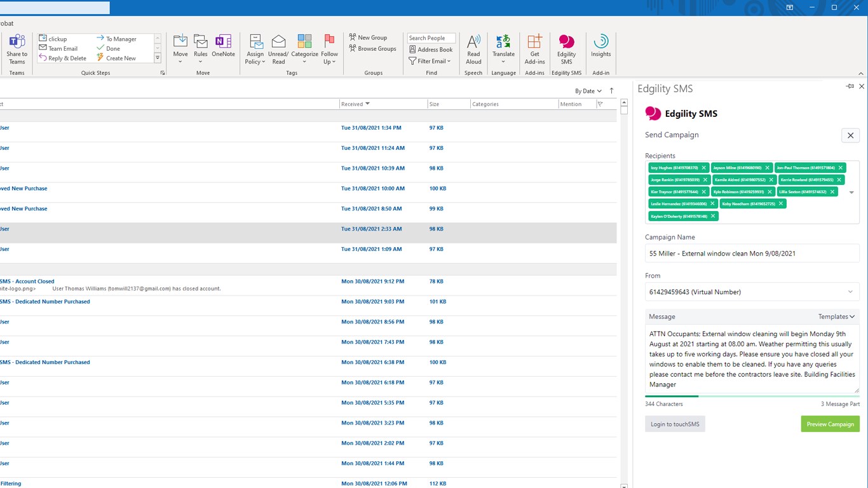Remove recipient Kaylen O'Doherty
Image resolution: width=868 pixels, height=488 pixels.
[713, 216]
